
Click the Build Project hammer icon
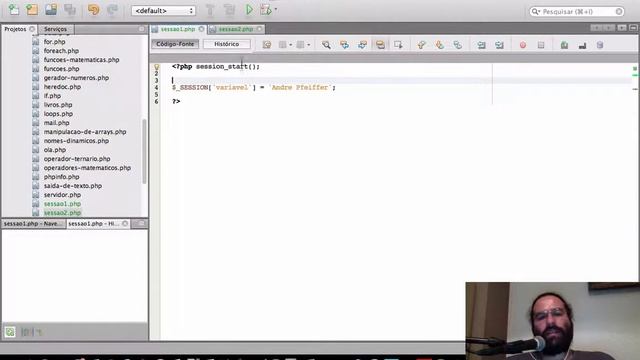(210, 10)
